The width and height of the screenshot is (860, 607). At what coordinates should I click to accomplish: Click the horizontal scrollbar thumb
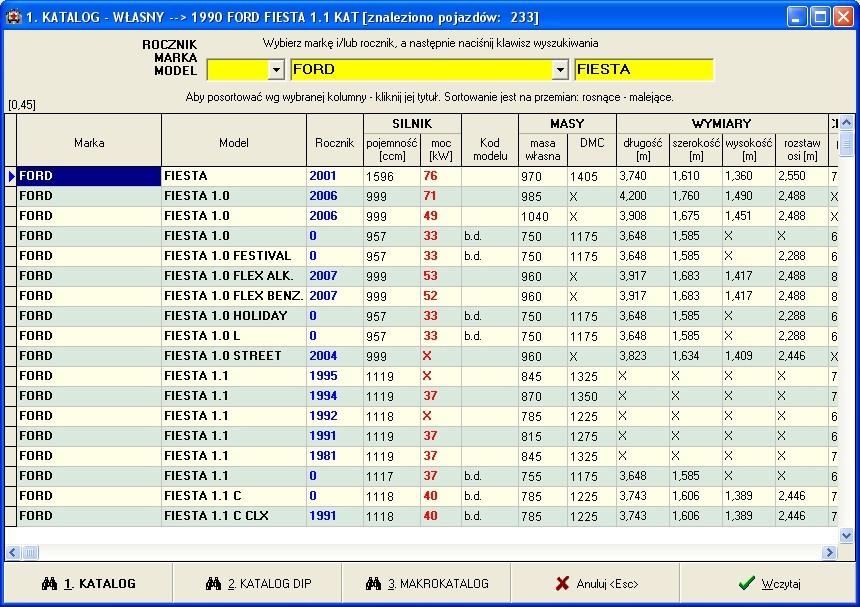30,552
